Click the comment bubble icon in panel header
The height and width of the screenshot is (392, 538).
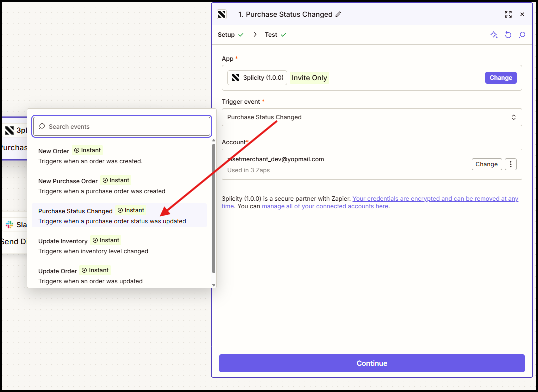click(x=522, y=35)
